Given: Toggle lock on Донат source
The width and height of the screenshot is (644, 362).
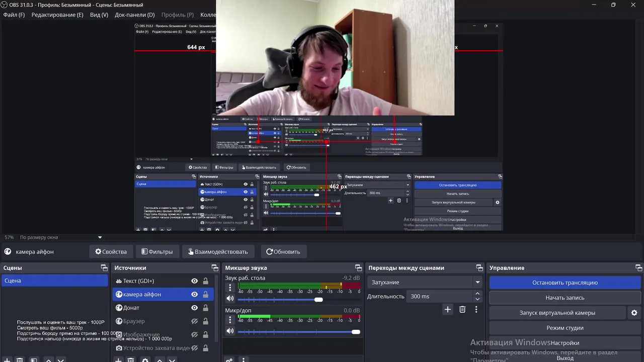Looking at the screenshot, I should tap(205, 308).
